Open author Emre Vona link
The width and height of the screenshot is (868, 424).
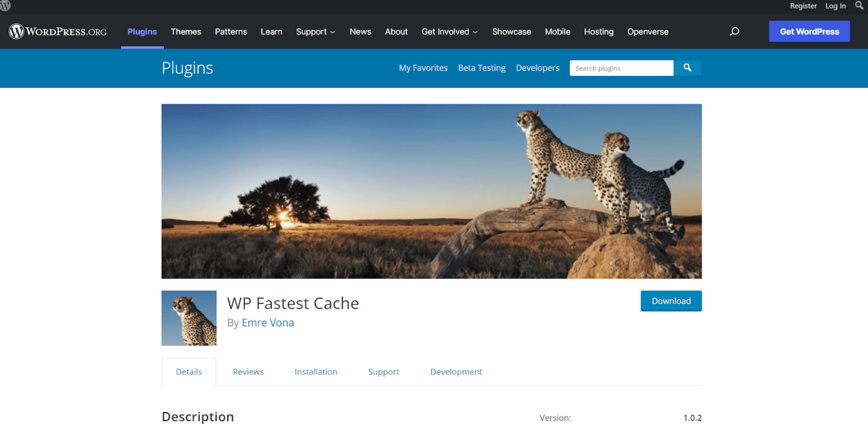tap(268, 323)
